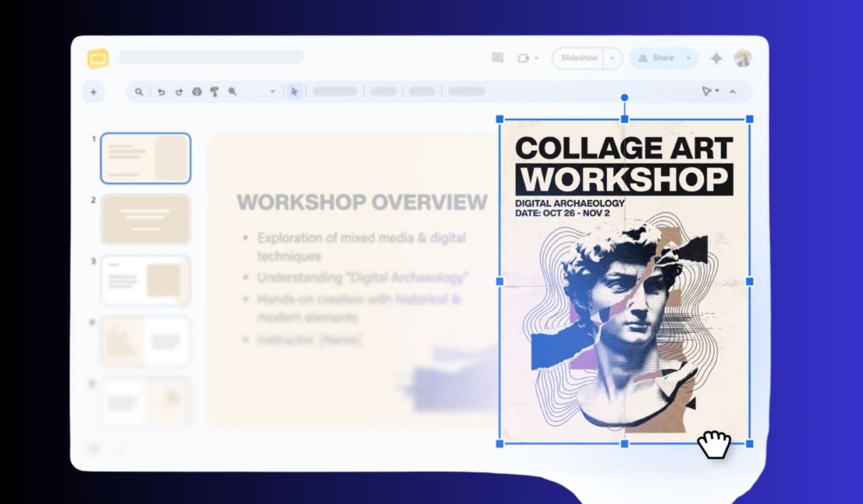
Task: Click the poster's bottom-left resize handle
Action: pyautogui.click(x=500, y=444)
